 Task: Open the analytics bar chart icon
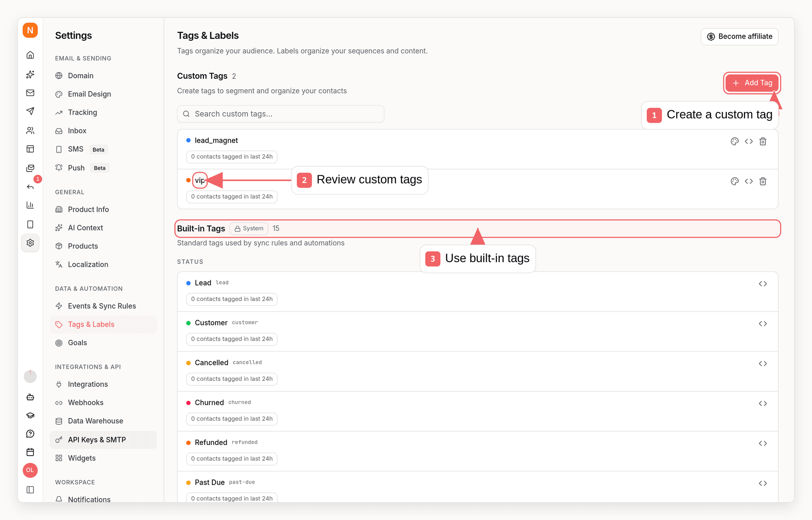pos(30,205)
